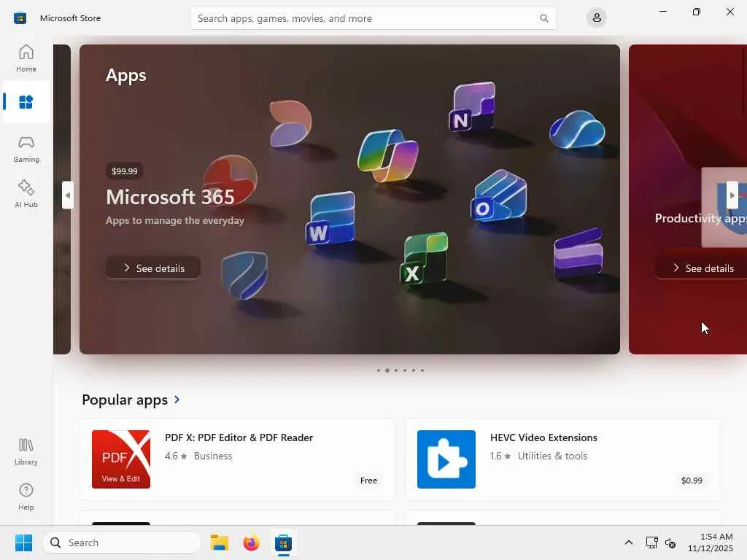Viewport: 747px width, 560px height.
Task: Select the fourth carousel page dot
Action: click(x=404, y=370)
